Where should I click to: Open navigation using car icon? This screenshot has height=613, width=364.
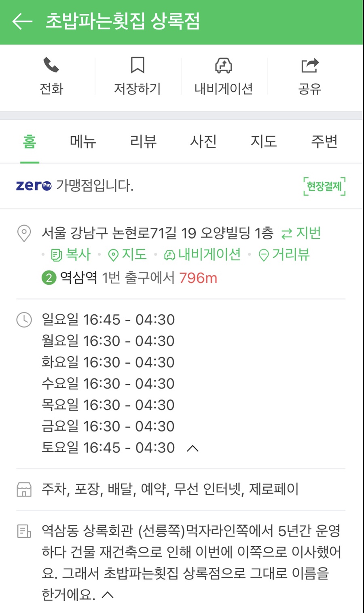(223, 66)
